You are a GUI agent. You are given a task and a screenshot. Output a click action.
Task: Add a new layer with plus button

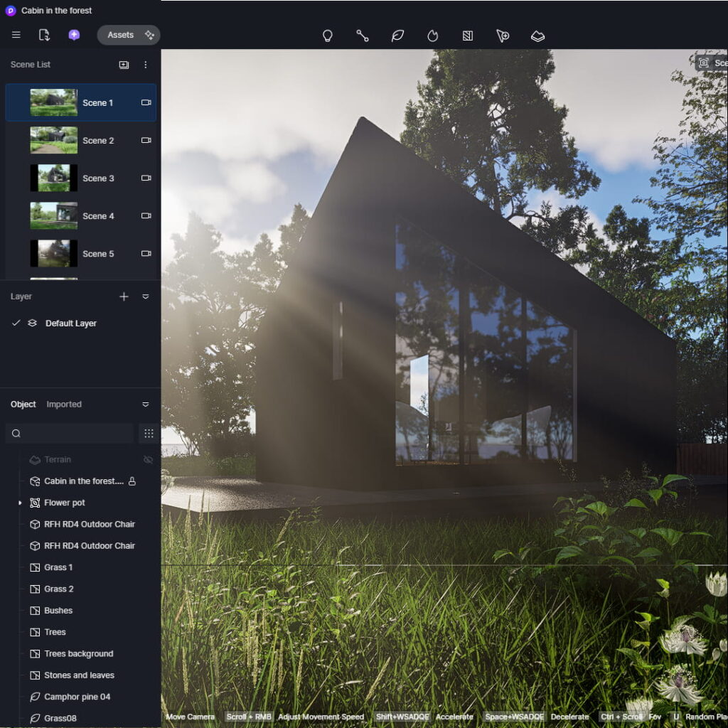point(124,296)
